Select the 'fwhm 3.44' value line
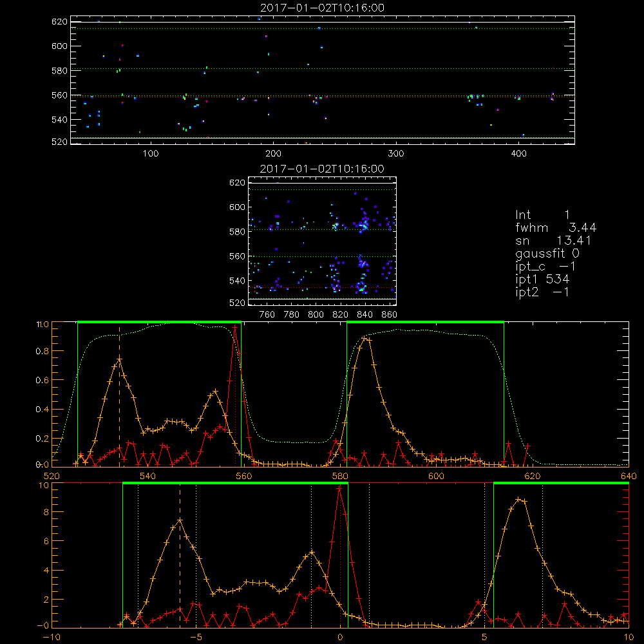 556,227
